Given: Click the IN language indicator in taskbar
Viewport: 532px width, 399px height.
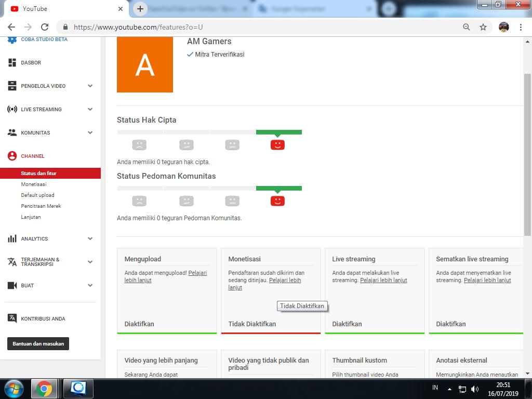Looking at the screenshot, I should click(435, 388).
